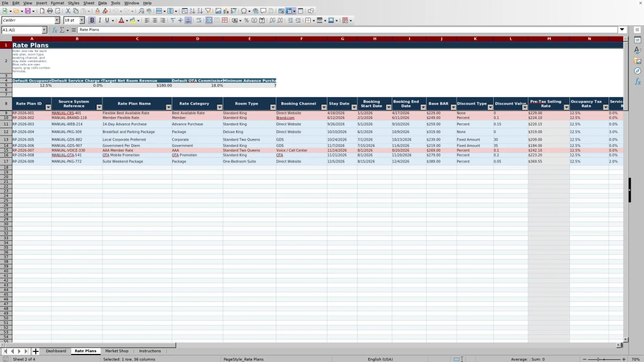Viewport: 644px width, 362px height.
Task: Click the Font Color red A swatch
Action: pos(120,20)
